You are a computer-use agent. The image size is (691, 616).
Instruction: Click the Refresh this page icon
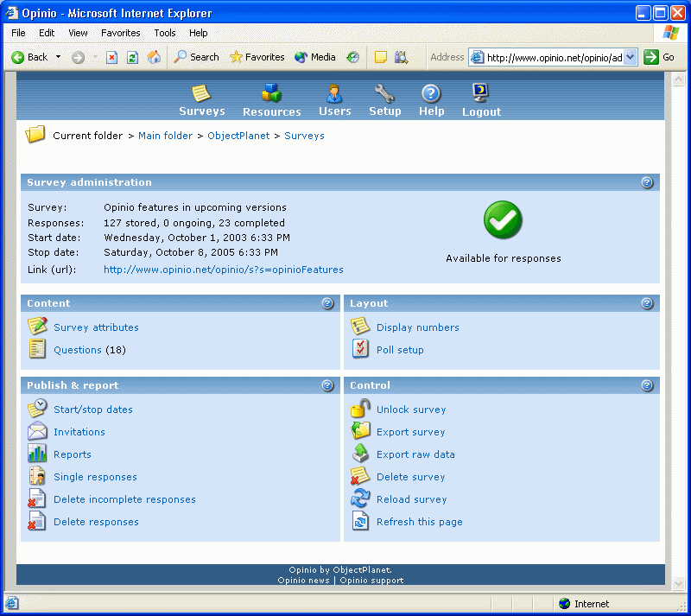pos(360,521)
